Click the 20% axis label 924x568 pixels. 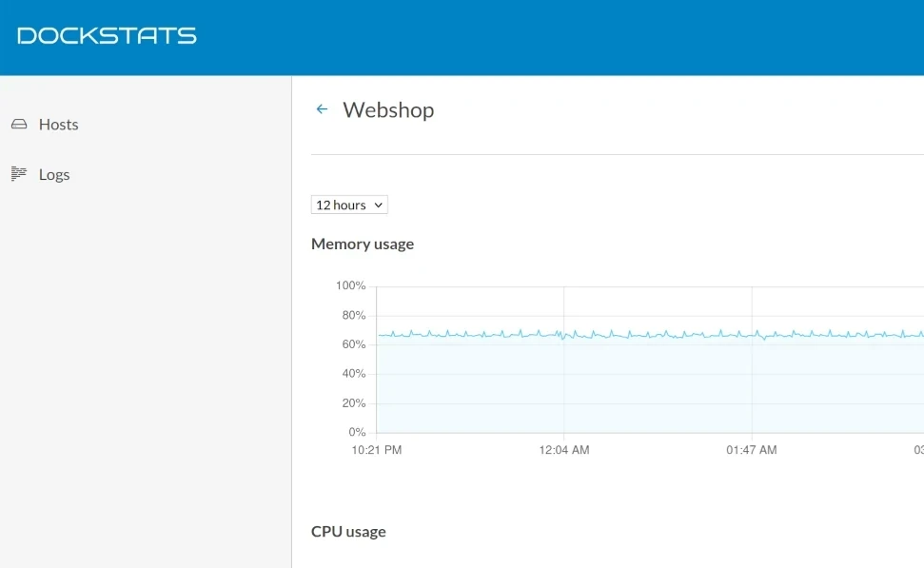click(354, 403)
